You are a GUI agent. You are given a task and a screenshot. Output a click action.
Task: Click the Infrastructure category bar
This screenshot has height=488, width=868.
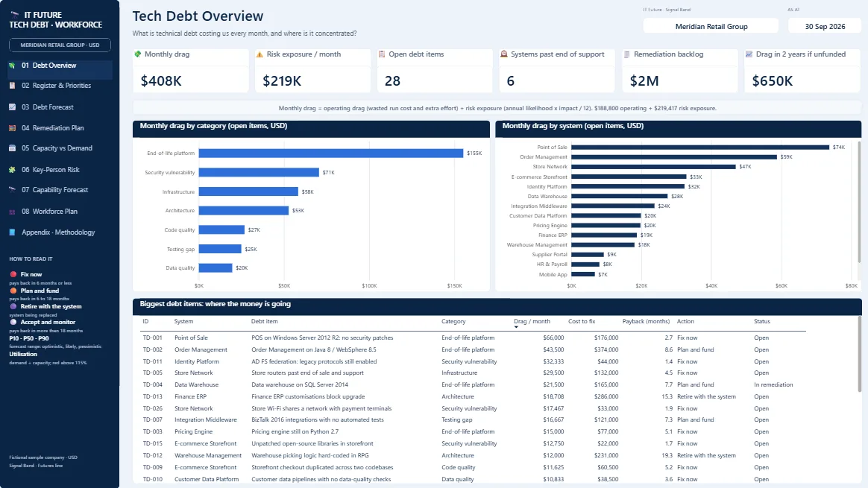coord(248,191)
